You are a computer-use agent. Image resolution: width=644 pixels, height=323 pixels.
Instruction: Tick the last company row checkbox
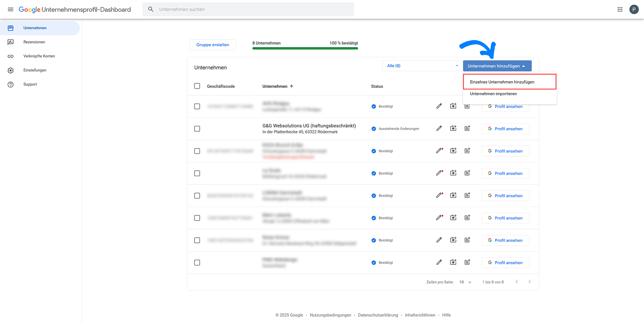click(x=197, y=263)
